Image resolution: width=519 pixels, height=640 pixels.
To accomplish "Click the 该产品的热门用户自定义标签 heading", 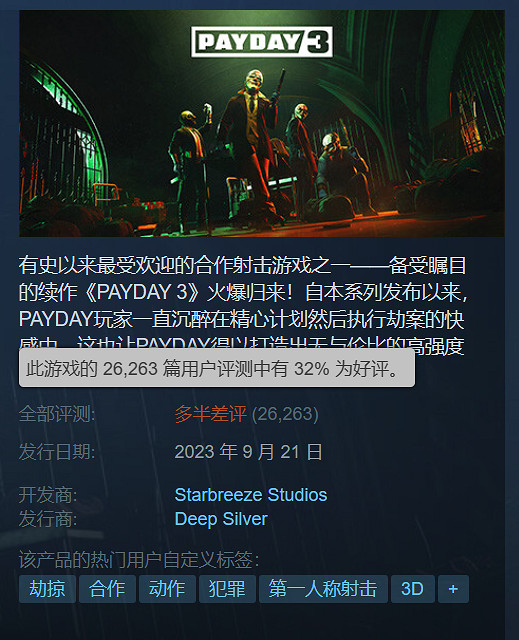I will [139, 559].
